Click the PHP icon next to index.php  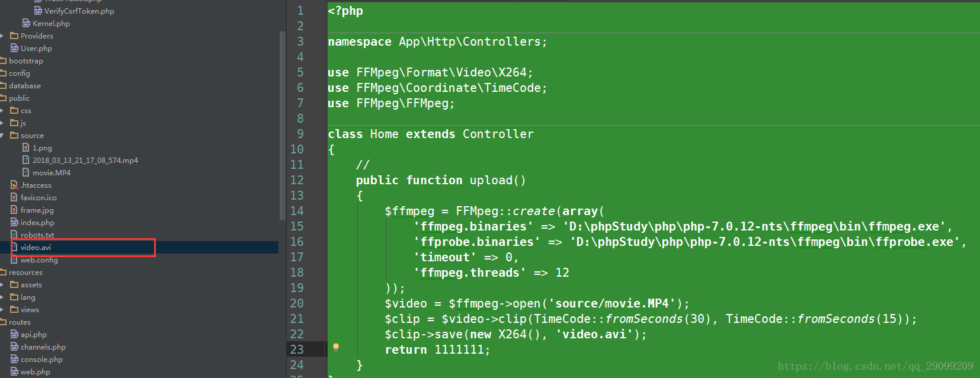point(15,222)
